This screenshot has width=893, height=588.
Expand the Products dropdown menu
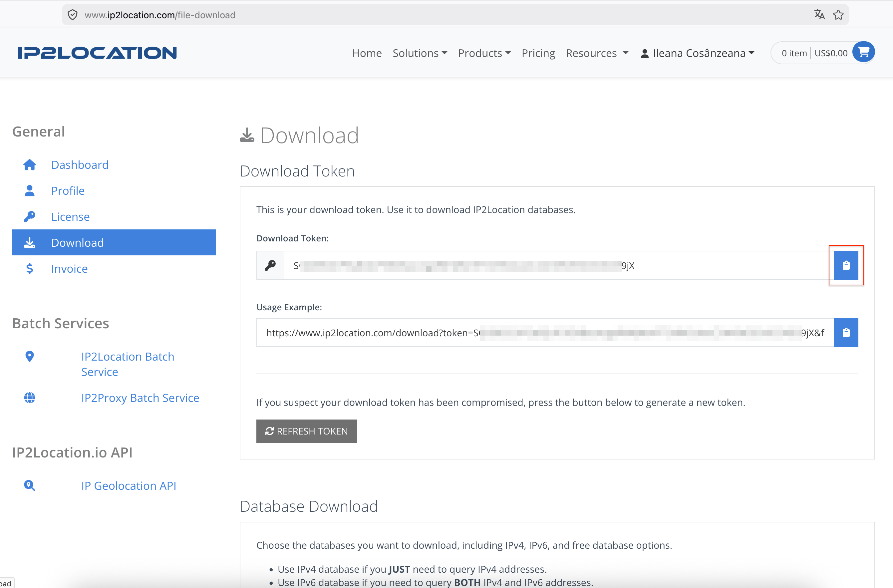(484, 53)
